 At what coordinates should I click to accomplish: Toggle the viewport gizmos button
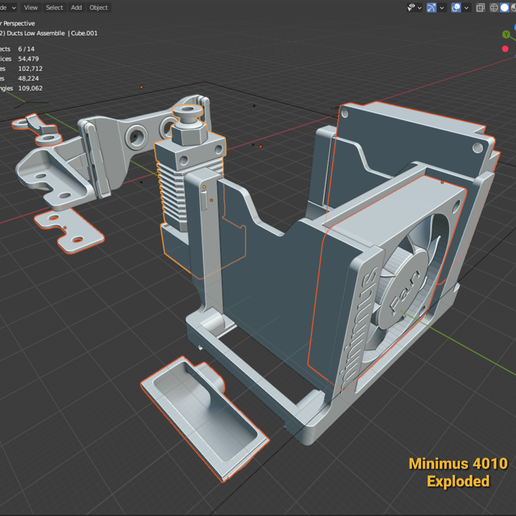pos(431,7)
